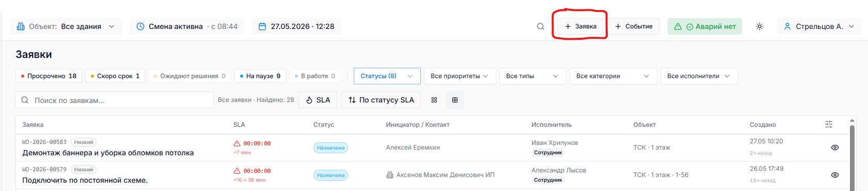The image size is (868, 191).
Task: Open the Статусы (8) filter dropdown
Action: pyautogui.click(x=387, y=76)
